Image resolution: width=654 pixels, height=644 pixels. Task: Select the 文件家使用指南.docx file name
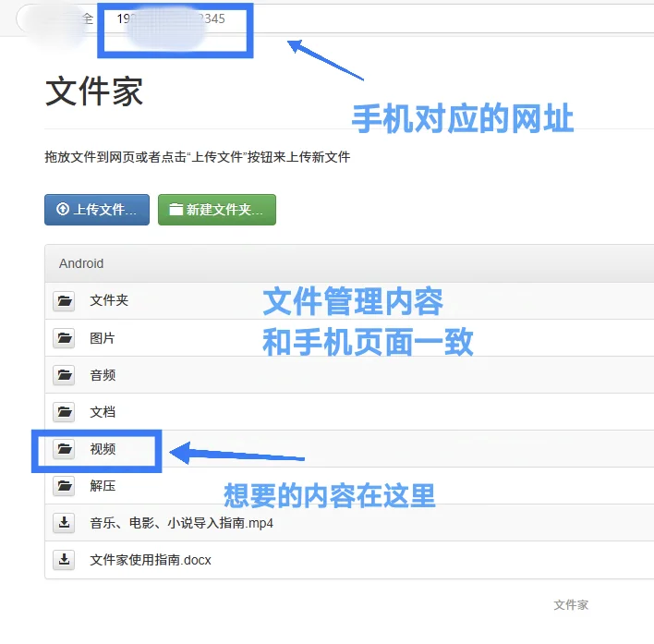tap(151, 560)
